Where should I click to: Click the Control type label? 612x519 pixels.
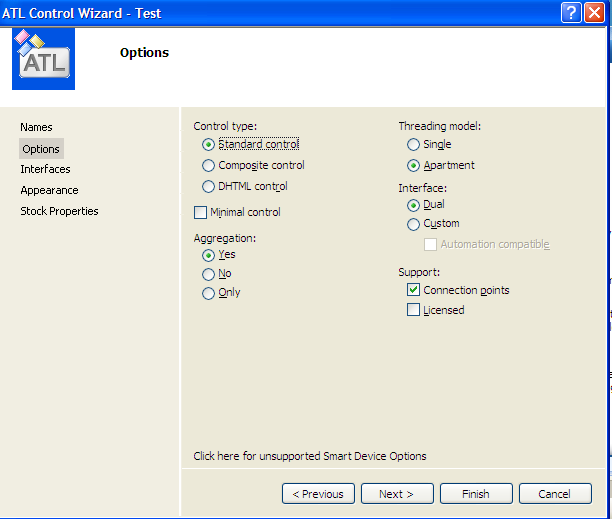[x=225, y=126]
